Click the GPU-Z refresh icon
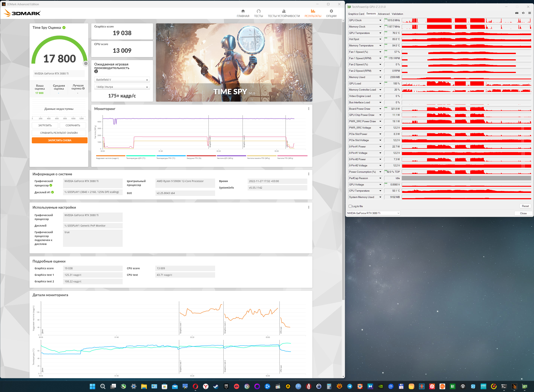Image resolution: width=534 pixels, height=392 pixels. coord(523,13)
